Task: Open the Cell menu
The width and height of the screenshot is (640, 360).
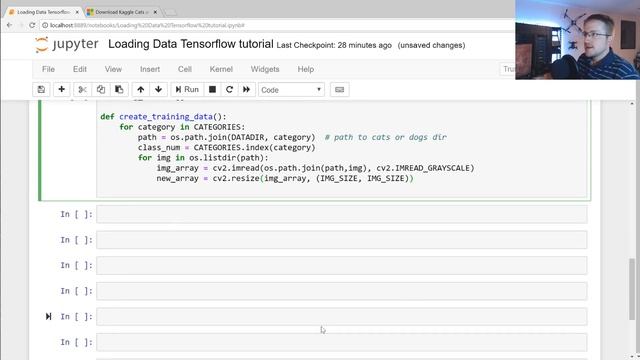Action: coord(184,69)
